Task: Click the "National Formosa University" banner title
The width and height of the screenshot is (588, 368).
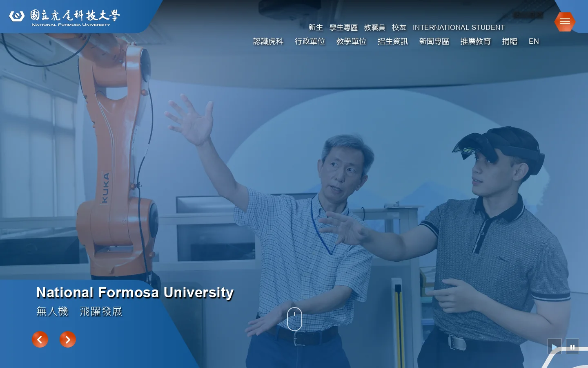Action: [135, 292]
